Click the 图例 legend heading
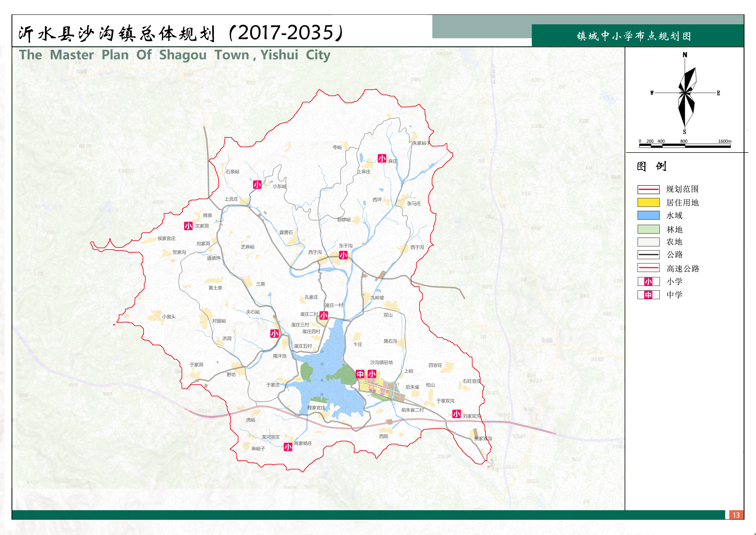This screenshot has height=535, width=756. tap(652, 166)
